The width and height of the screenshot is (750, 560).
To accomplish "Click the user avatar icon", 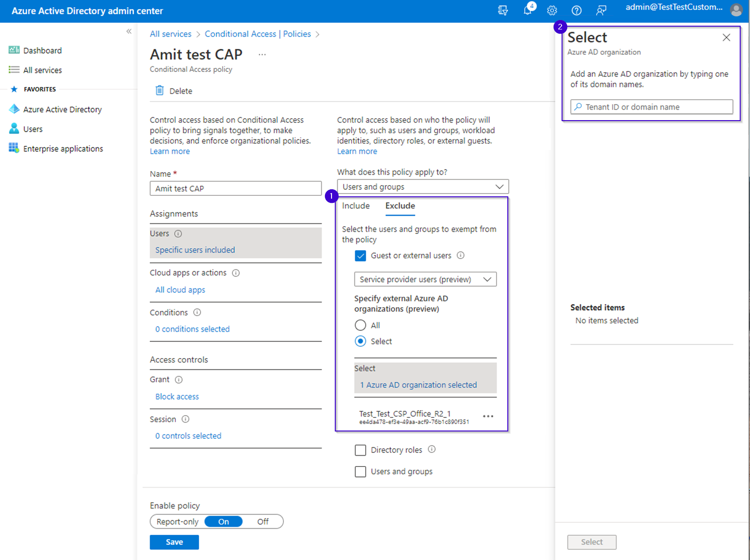I will 736,10.
